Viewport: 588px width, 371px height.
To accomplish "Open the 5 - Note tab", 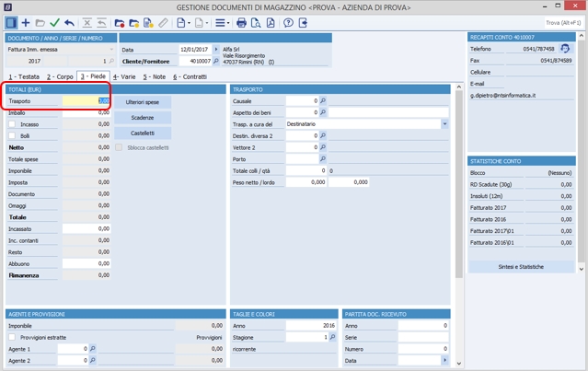I will tap(154, 77).
